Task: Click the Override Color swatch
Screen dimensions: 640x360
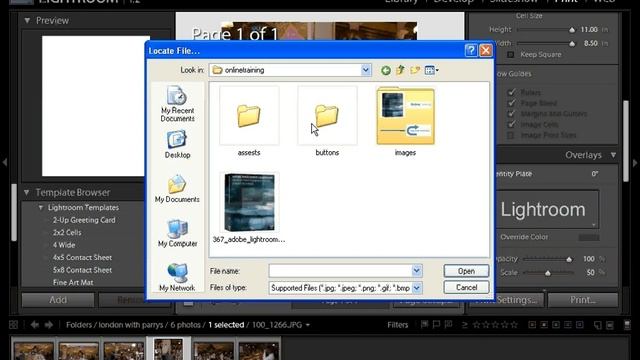Action: click(x=589, y=237)
